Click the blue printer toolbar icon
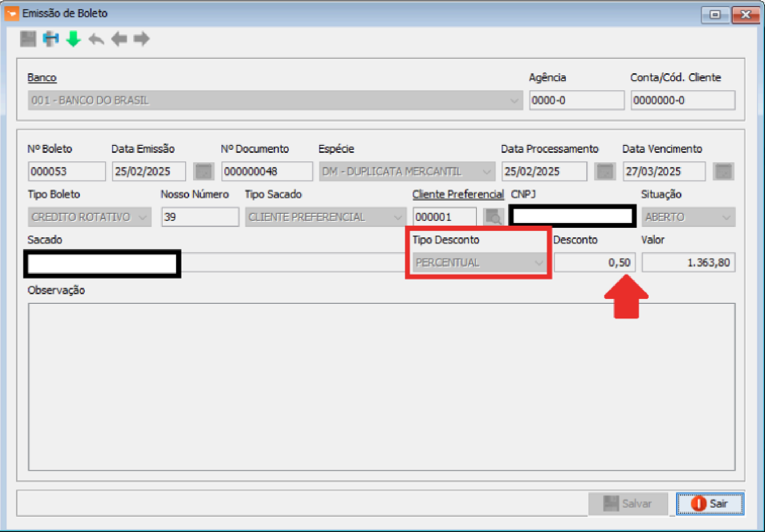This screenshot has width=765, height=532. (x=51, y=39)
